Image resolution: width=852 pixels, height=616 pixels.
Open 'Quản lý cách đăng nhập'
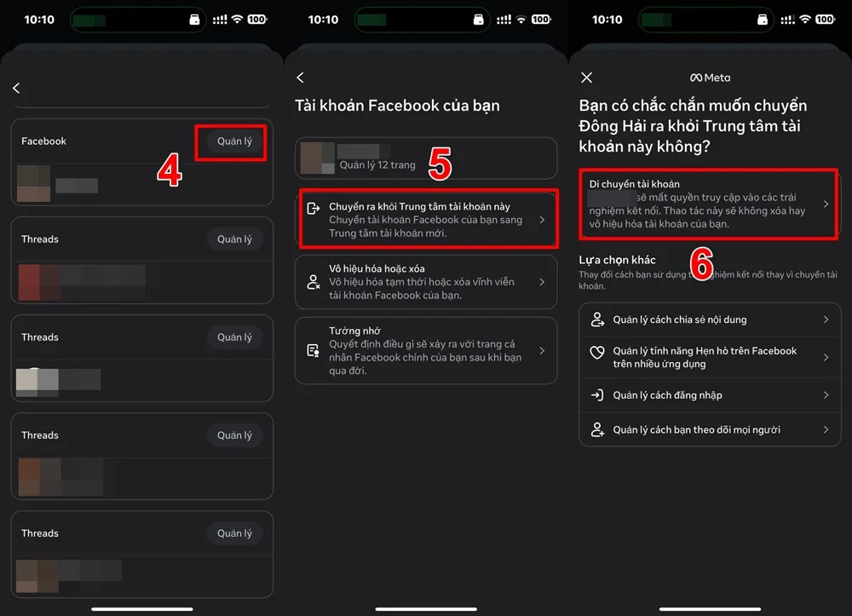pos(710,395)
